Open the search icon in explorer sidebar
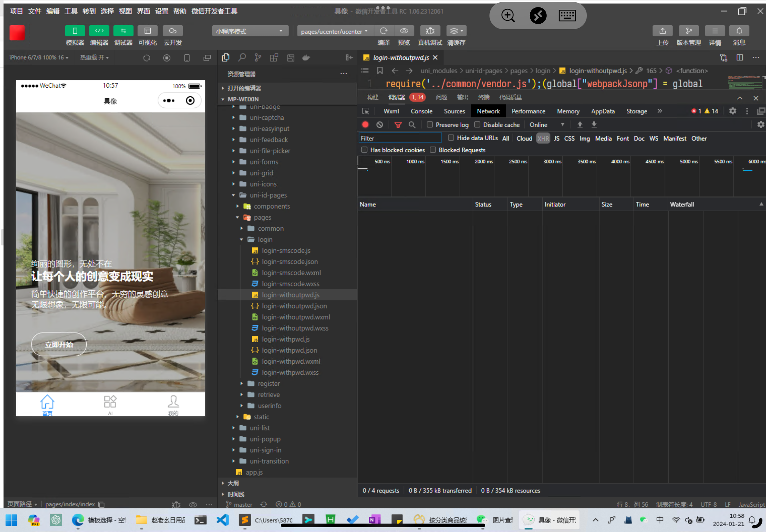Viewport: 766px width, 532px height. click(x=242, y=58)
